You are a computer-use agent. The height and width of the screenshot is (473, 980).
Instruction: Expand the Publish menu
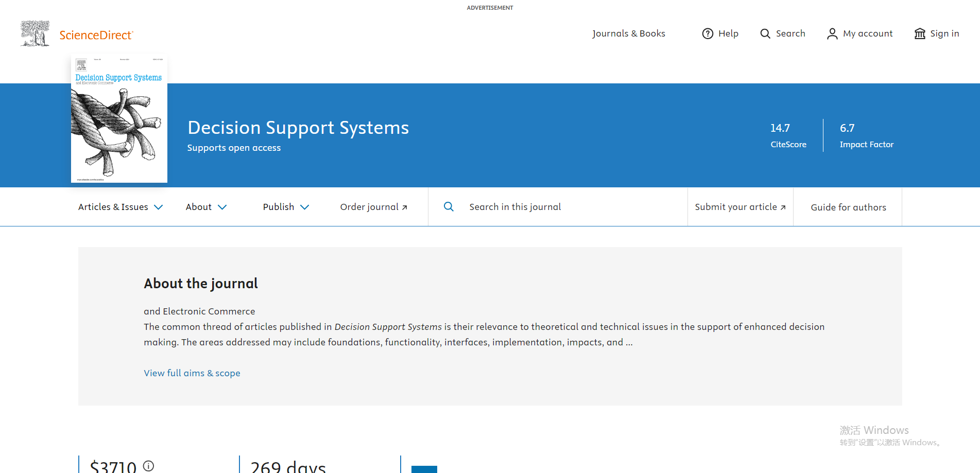[x=286, y=207]
